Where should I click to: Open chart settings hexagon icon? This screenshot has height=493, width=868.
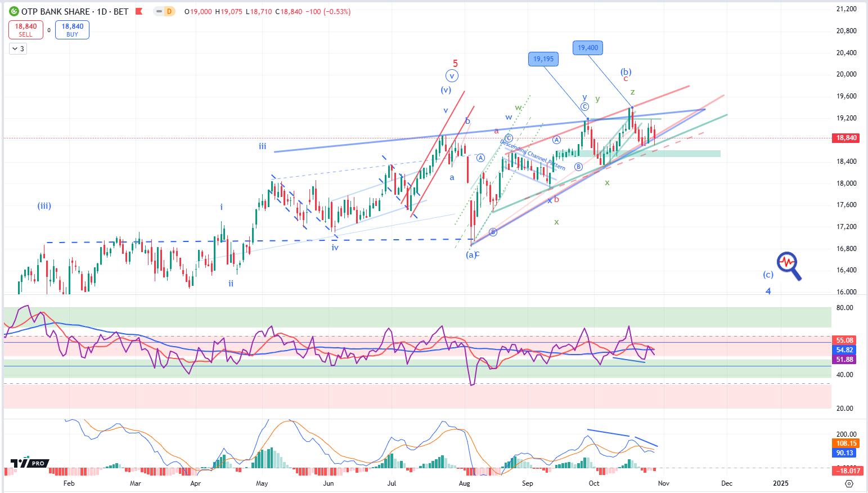point(849,483)
